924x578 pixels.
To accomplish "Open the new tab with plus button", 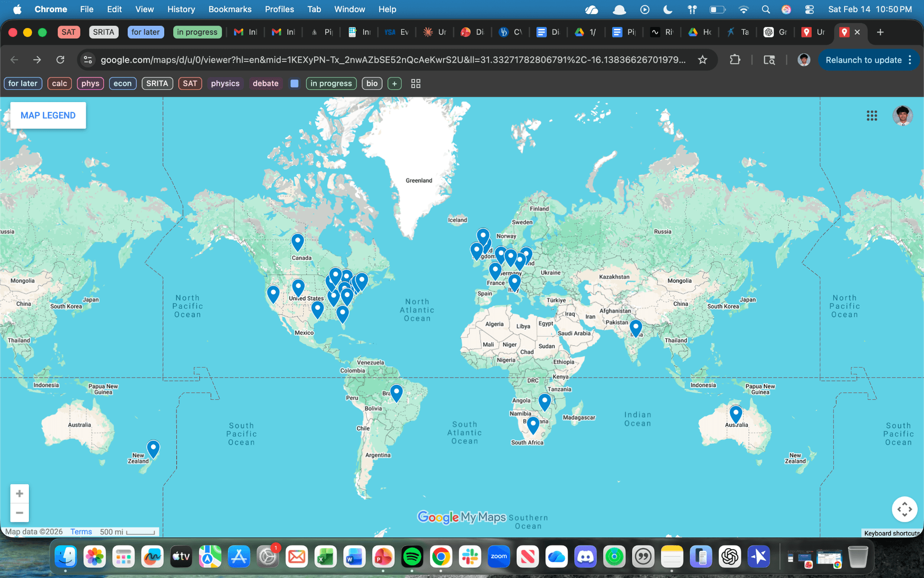I will tap(880, 32).
